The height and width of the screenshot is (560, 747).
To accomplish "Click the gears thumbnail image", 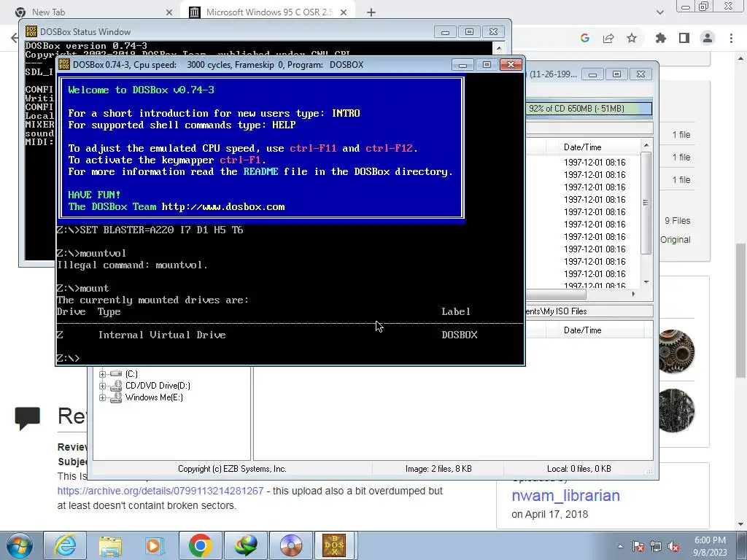I will pos(676,351).
